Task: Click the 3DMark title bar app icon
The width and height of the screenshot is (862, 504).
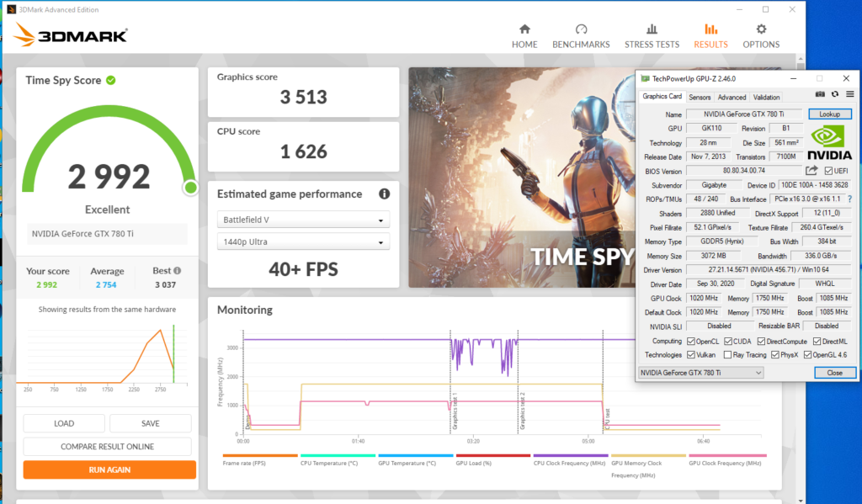Action: pos(11,9)
